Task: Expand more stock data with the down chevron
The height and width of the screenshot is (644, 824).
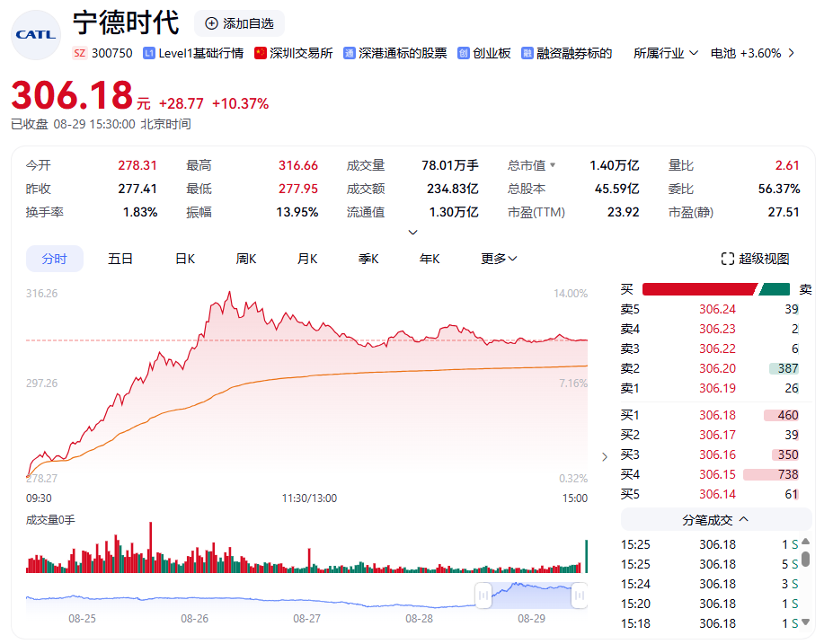Action: [413, 232]
